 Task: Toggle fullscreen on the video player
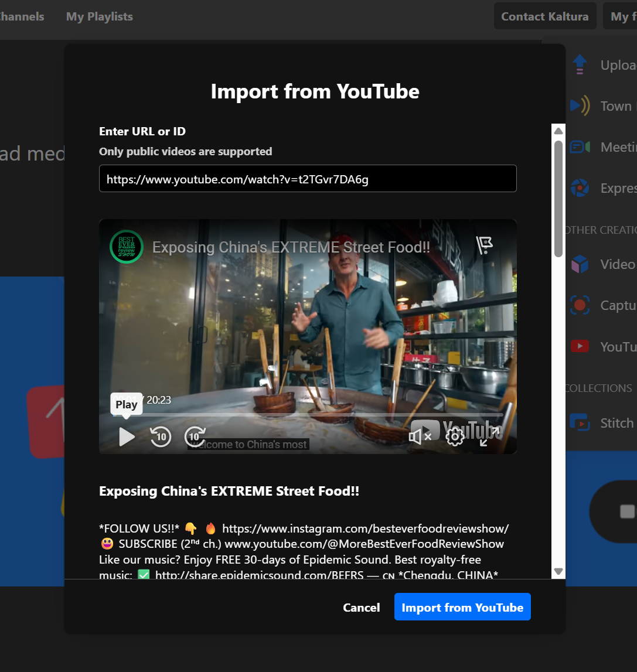tap(489, 436)
